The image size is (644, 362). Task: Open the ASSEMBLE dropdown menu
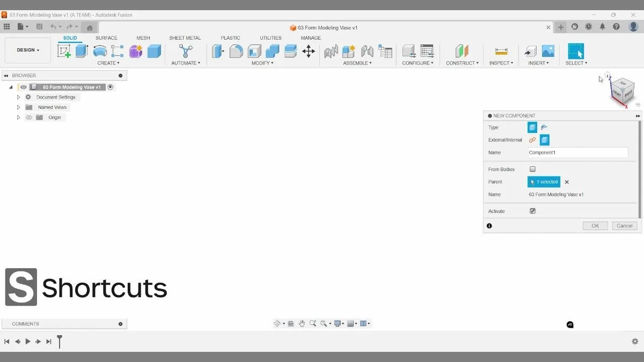[357, 63]
